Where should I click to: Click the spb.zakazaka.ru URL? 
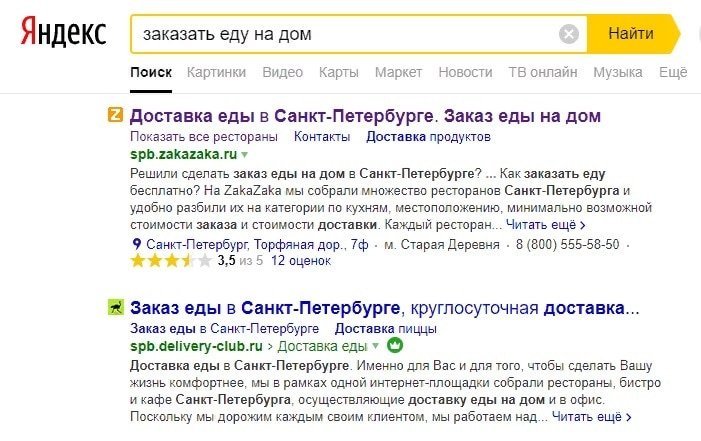click(x=184, y=154)
